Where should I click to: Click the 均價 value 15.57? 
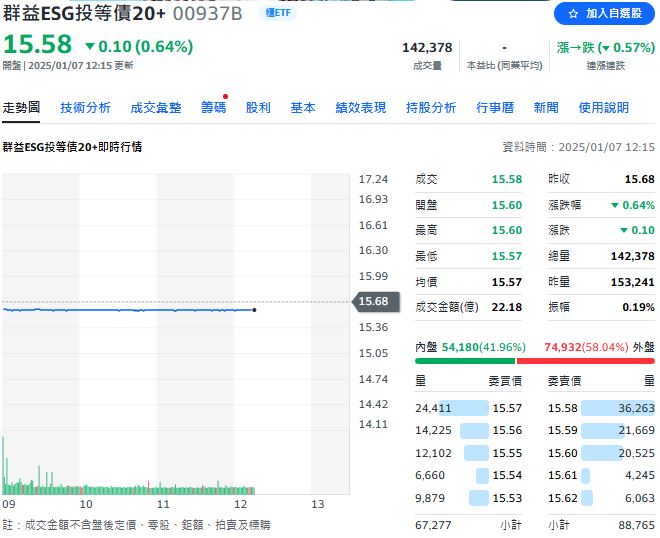coord(507,282)
